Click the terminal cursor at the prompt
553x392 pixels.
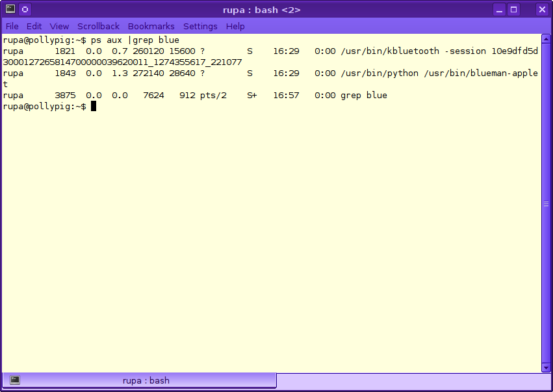[94, 107]
